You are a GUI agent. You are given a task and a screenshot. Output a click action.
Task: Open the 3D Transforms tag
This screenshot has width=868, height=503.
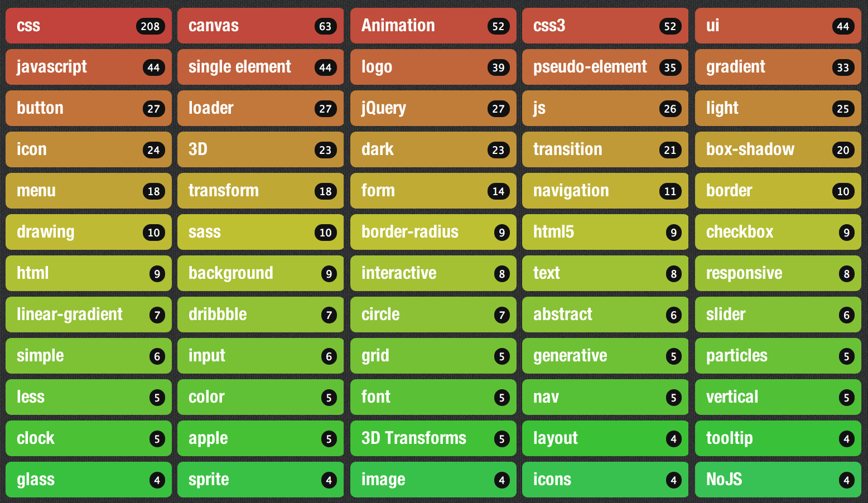433,438
